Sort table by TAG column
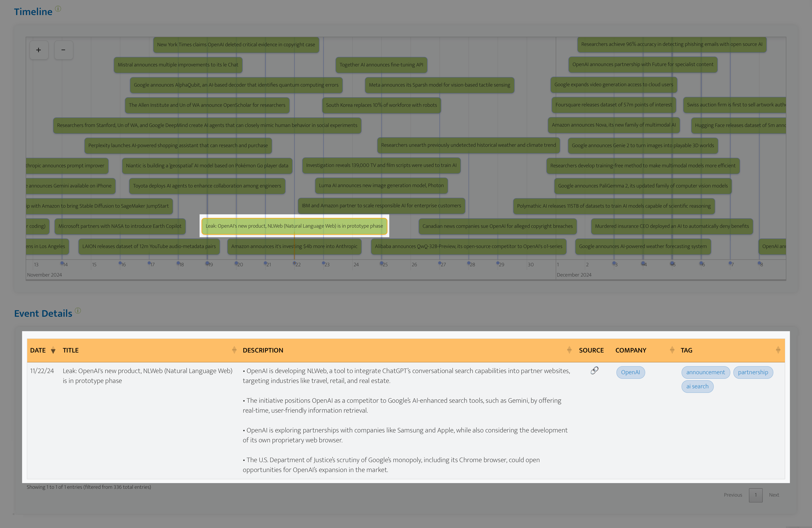This screenshot has width=812, height=528. tap(731, 350)
